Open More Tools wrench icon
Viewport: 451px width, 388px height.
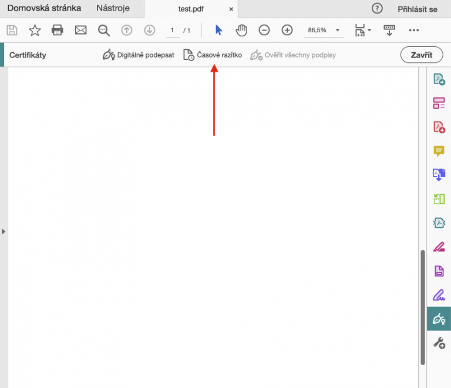point(439,343)
